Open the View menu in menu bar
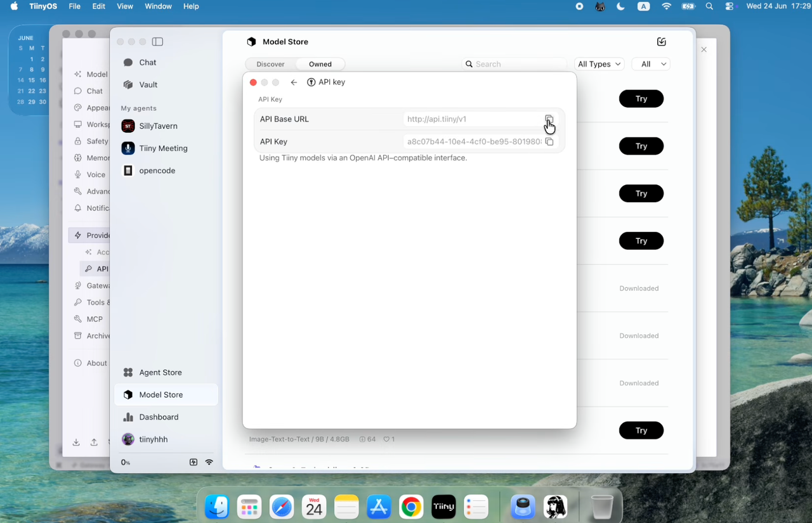The width and height of the screenshot is (812, 523). [x=125, y=6]
